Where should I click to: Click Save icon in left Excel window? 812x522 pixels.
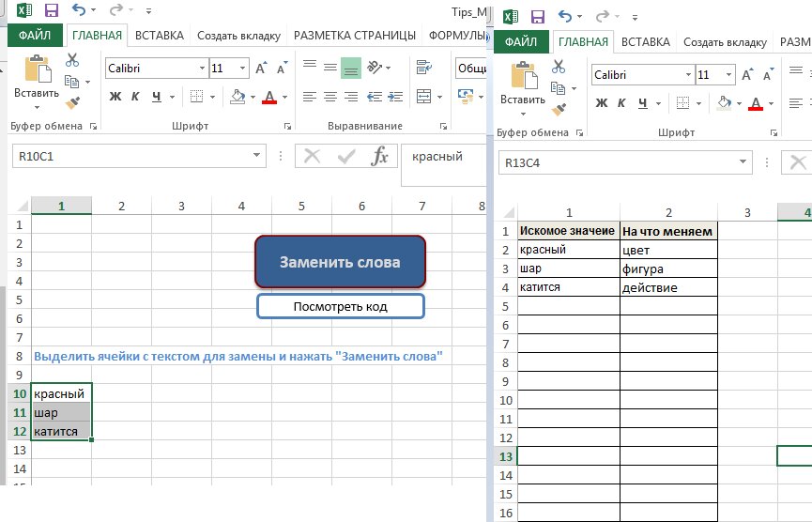(x=52, y=9)
